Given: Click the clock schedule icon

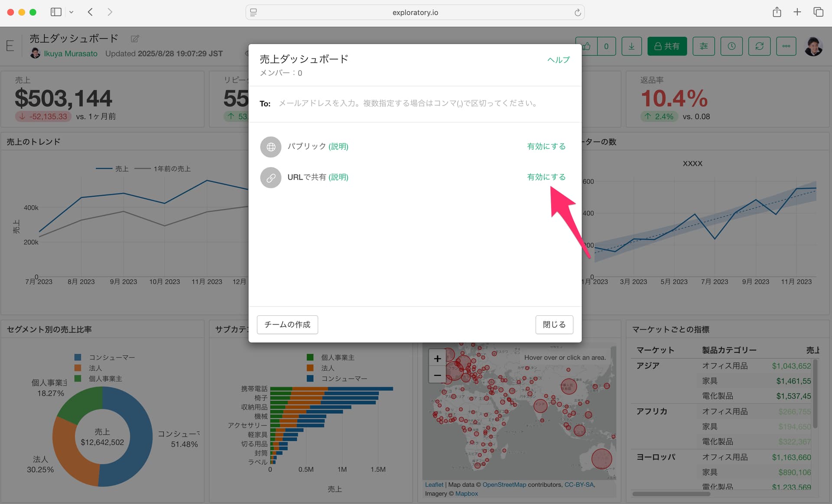Looking at the screenshot, I should 731,46.
